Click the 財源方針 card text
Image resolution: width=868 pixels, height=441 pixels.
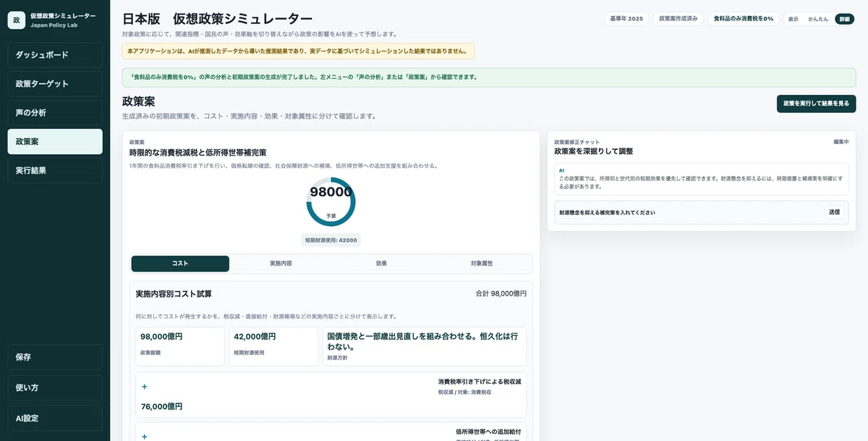[425, 346]
